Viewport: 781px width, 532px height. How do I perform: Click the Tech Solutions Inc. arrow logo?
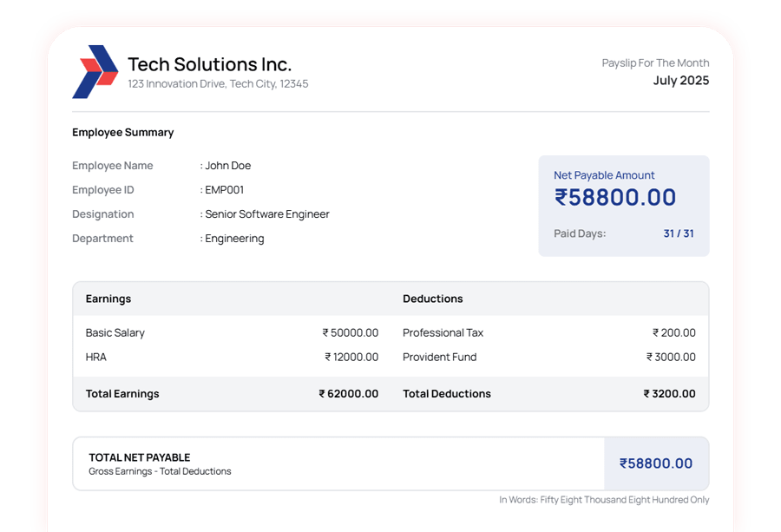click(95, 72)
